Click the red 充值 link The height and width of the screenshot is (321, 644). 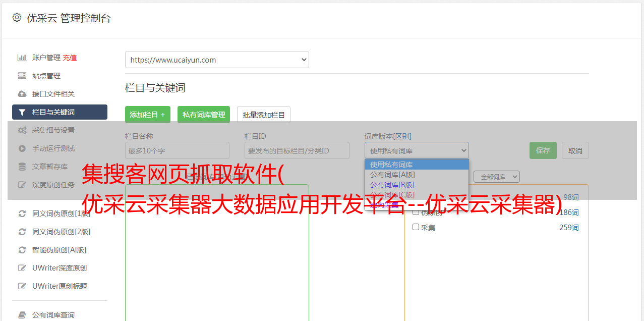70,58
